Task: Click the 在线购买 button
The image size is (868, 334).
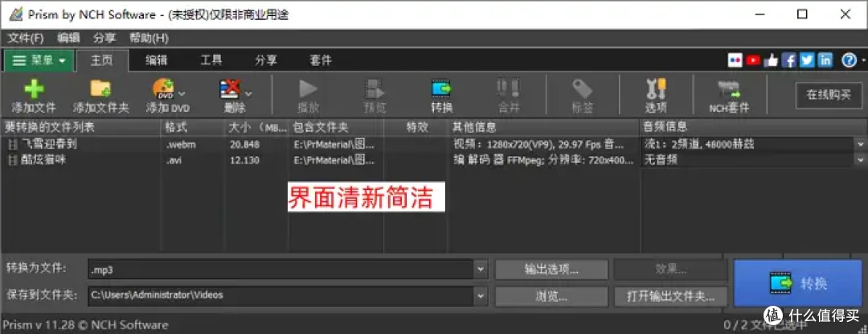Action: (829, 95)
